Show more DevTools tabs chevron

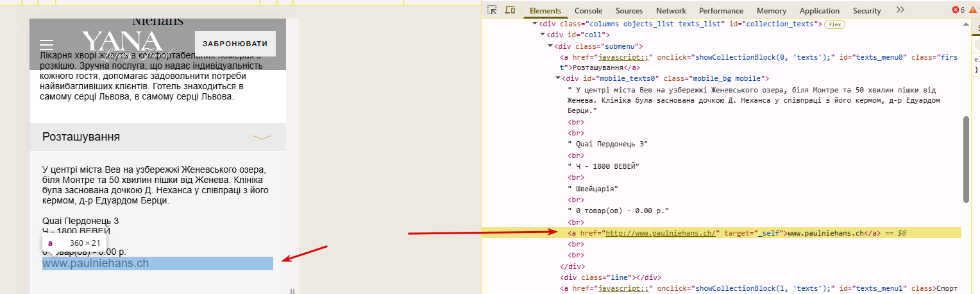pyautogui.click(x=900, y=10)
